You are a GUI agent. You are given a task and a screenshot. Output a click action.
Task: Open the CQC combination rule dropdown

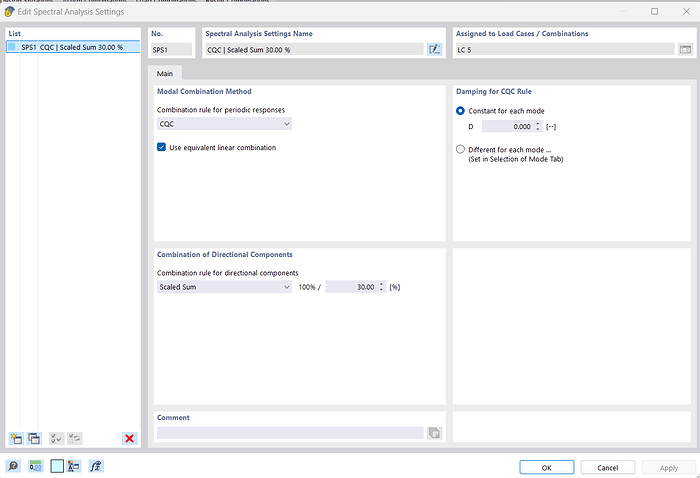[x=224, y=124]
